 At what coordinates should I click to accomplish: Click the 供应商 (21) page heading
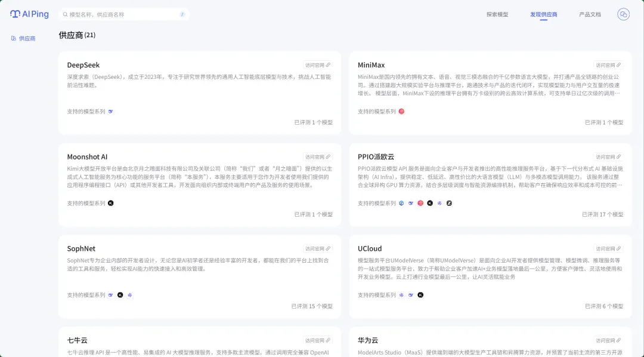(77, 35)
